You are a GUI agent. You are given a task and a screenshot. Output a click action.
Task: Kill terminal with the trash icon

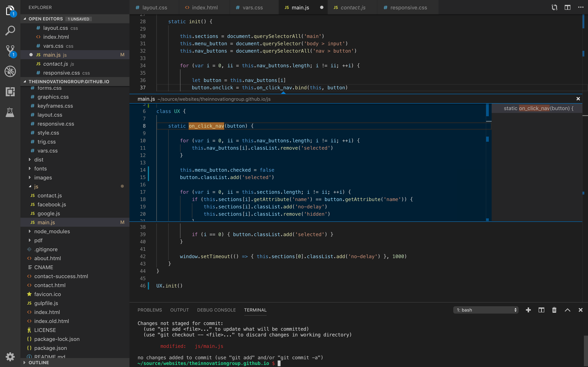point(554,310)
